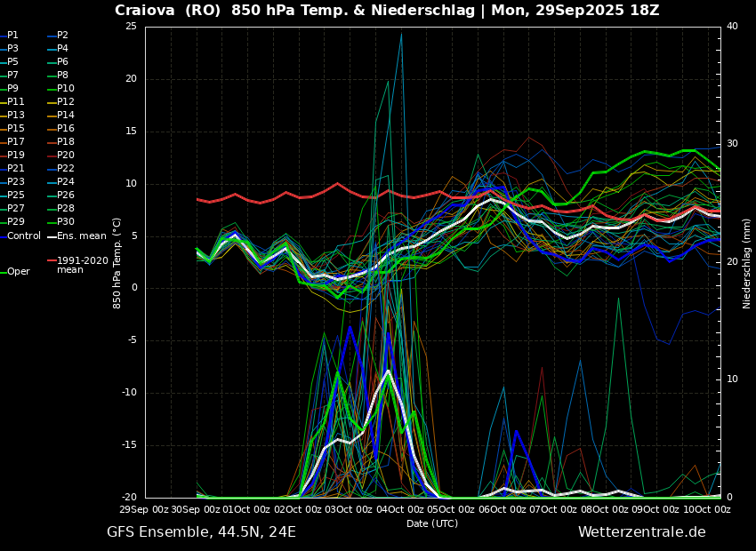Click the GFS Ensemble, 44.5N, 24E caption

201,532
